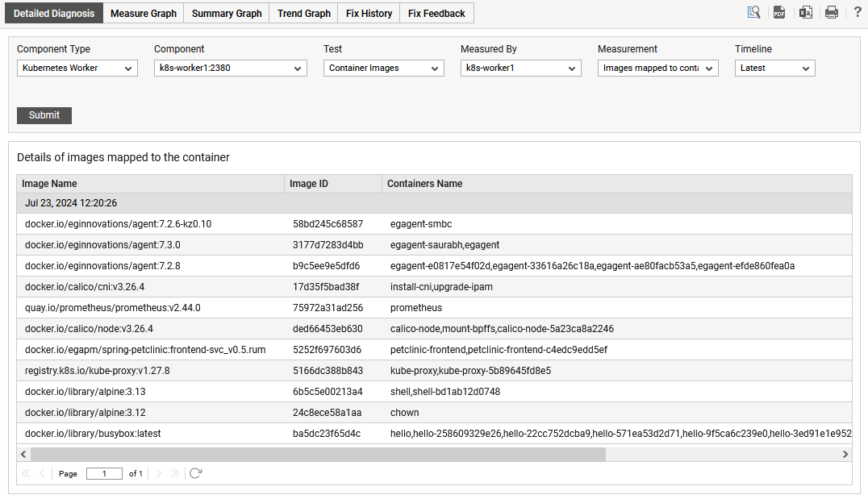This screenshot has height=499, width=868.
Task: Select docker.io/library/alpine:3.12 cell
Action: [86, 414]
